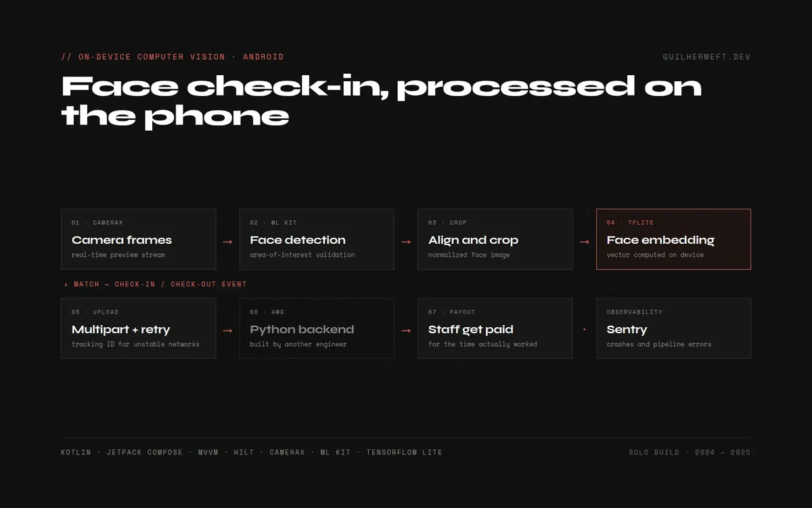Screen dimensions: 812x508
Task: Select the dashed Python backend card
Action: coord(317,329)
